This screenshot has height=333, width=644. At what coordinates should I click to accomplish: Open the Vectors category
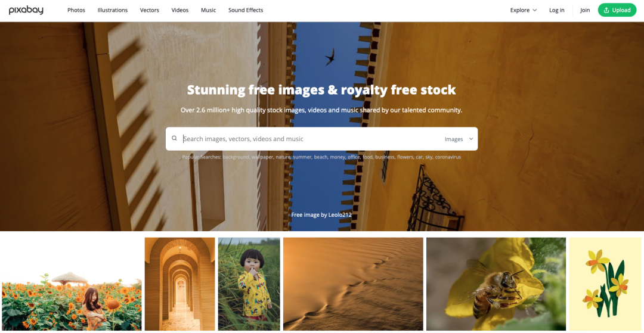click(x=150, y=10)
